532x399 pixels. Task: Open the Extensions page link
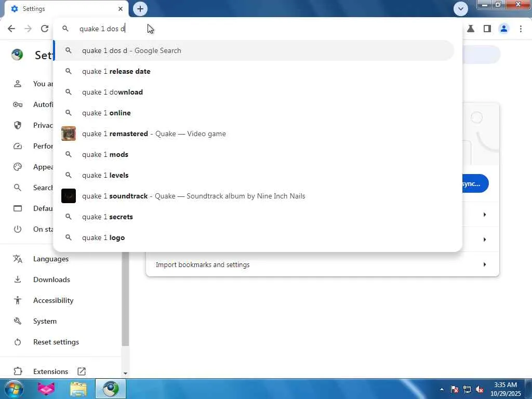pos(50,371)
